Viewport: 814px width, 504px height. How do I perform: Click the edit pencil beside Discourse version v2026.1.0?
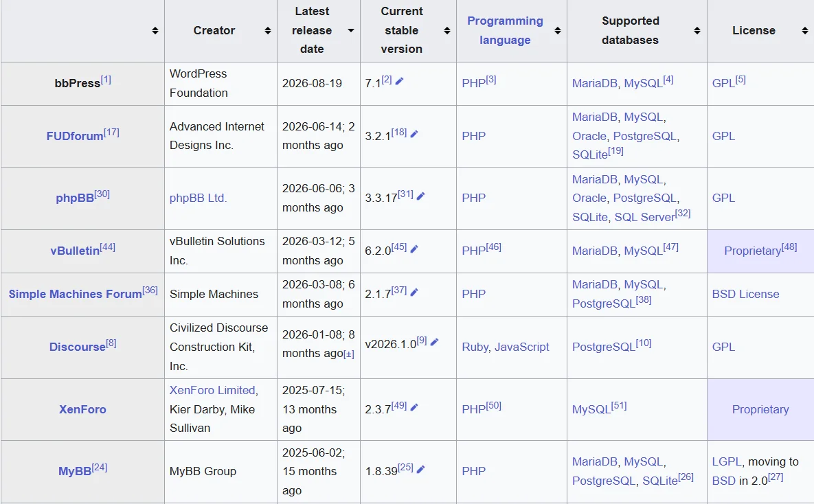pyautogui.click(x=435, y=342)
